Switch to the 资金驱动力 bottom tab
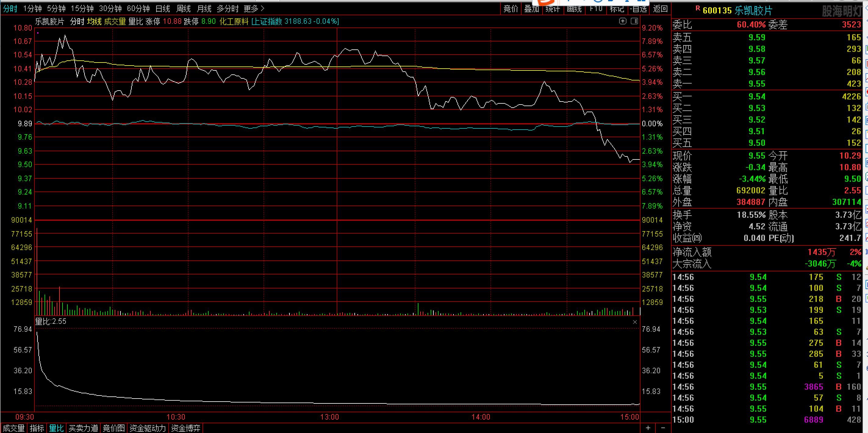The image size is (868, 433). (148, 428)
